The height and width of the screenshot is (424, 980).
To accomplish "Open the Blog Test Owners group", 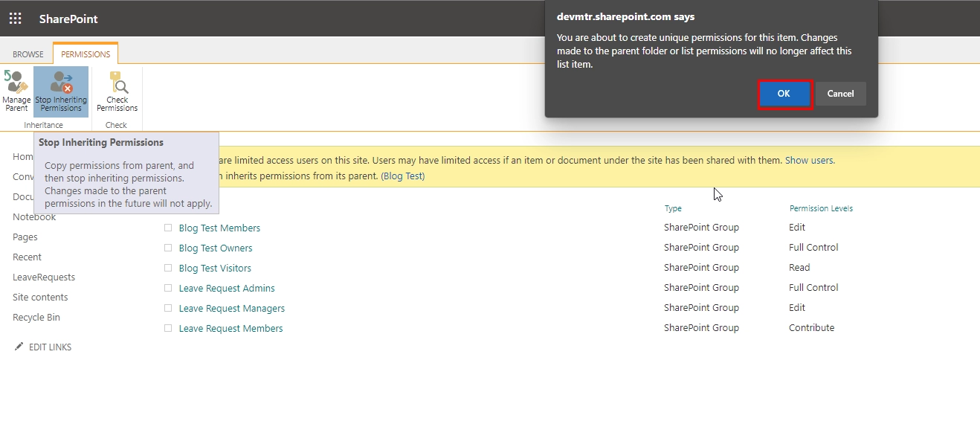I will [x=216, y=248].
